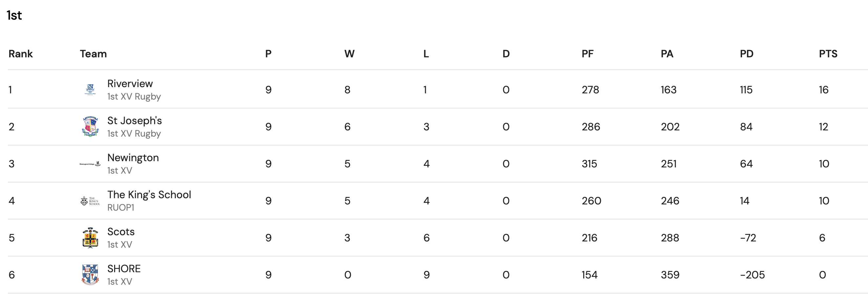
Task: Click the Riverview school crest icon
Action: point(90,89)
